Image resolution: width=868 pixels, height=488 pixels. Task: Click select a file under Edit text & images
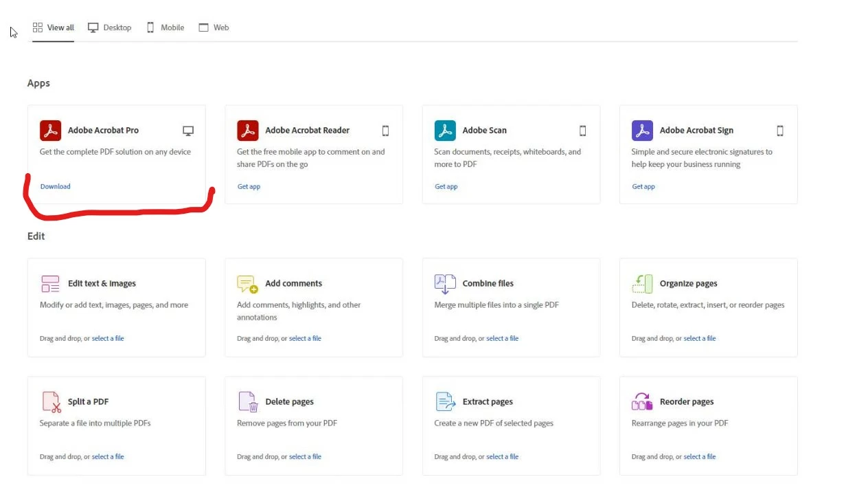(108, 338)
